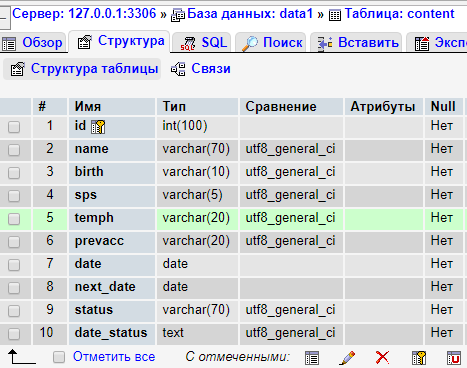
Task: Tick the sps row checkbox
Action: [14, 196]
